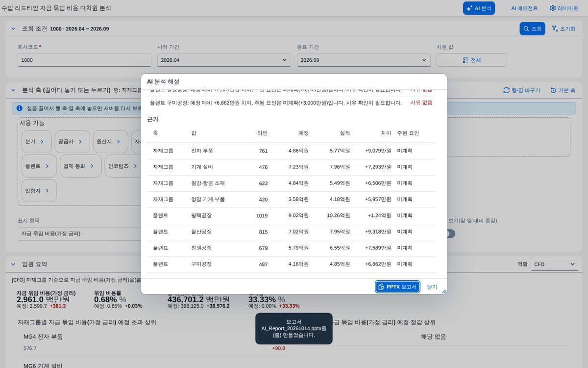Click line count 1019
This screenshot has height=368, width=588.
(x=262, y=216)
